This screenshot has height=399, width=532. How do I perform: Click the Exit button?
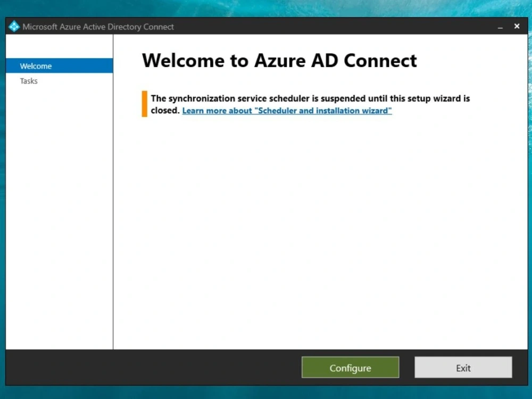tap(463, 368)
